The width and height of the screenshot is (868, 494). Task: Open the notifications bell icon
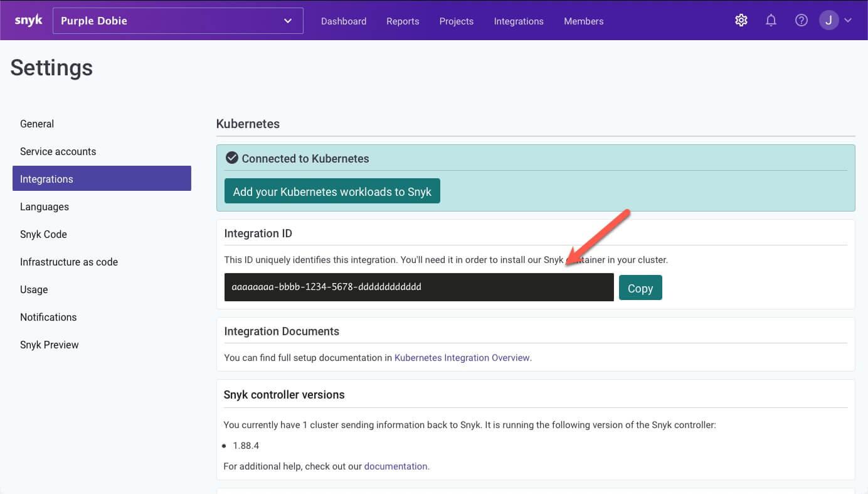[x=771, y=21]
